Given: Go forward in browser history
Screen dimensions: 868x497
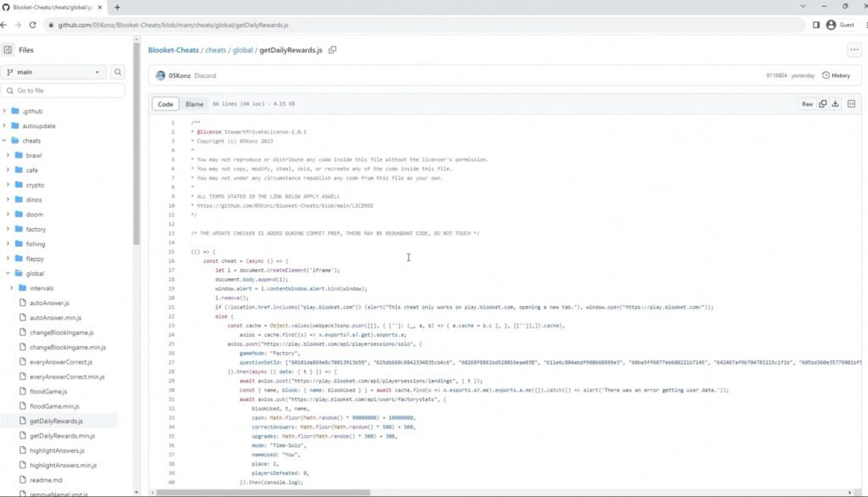Looking at the screenshot, I should pos(18,25).
